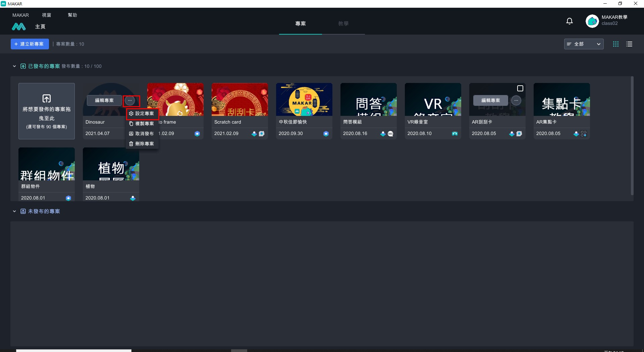The height and width of the screenshot is (352, 644).
Task: Switch to the 專案 tab
Action: pos(301,24)
